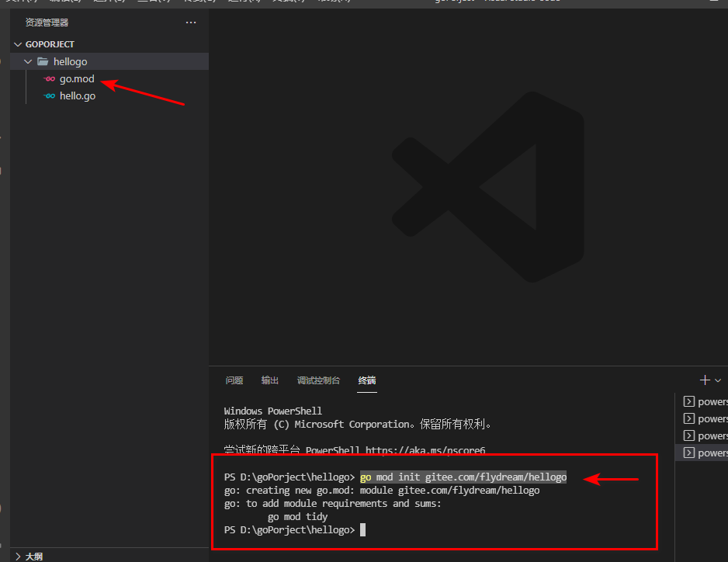
Task: Open the 调试控制台 tab
Action: point(318,380)
